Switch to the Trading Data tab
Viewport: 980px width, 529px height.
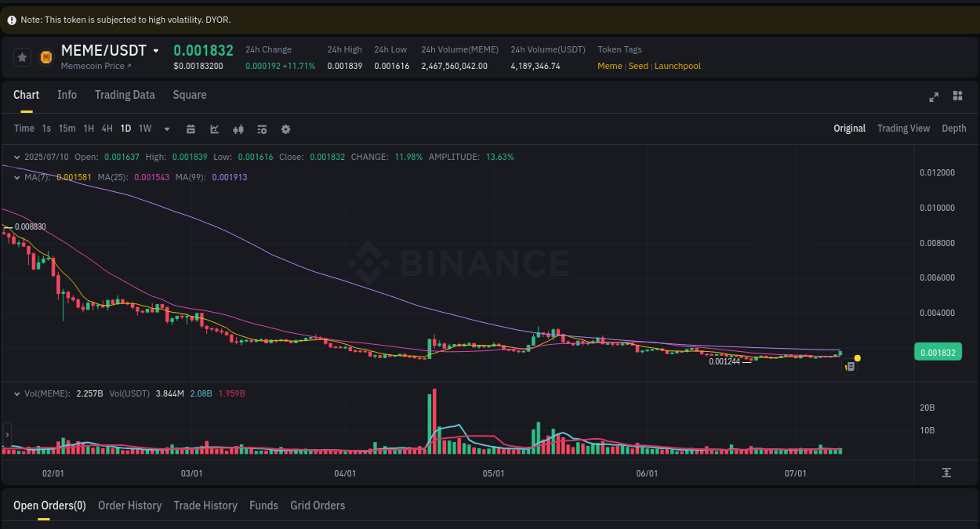point(125,95)
